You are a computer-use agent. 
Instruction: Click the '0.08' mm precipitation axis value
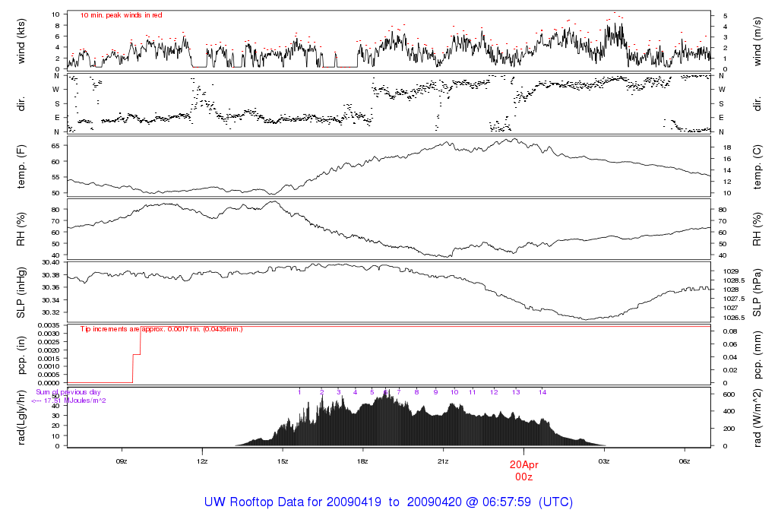730,331
